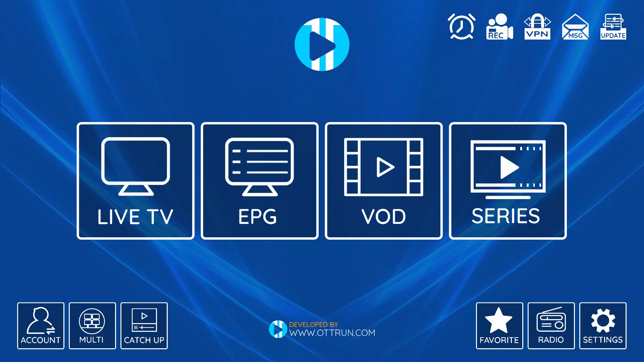Open Radio section
The width and height of the screenshot is (644, 362).
point(551,326)
